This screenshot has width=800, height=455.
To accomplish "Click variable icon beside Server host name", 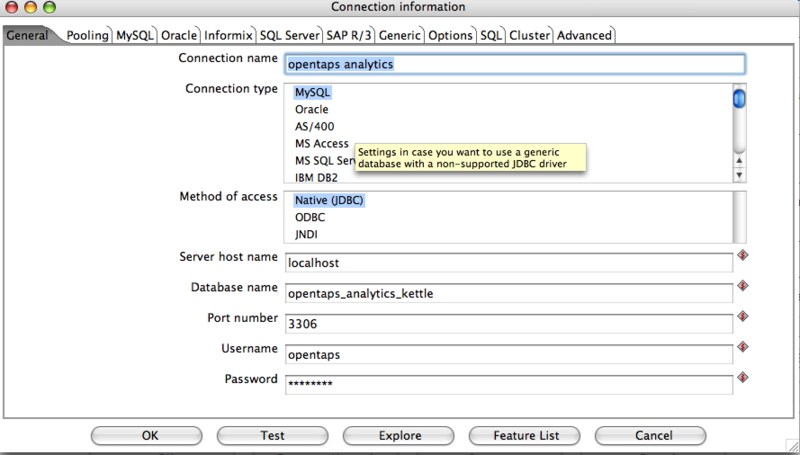I will tap(743, 255).
